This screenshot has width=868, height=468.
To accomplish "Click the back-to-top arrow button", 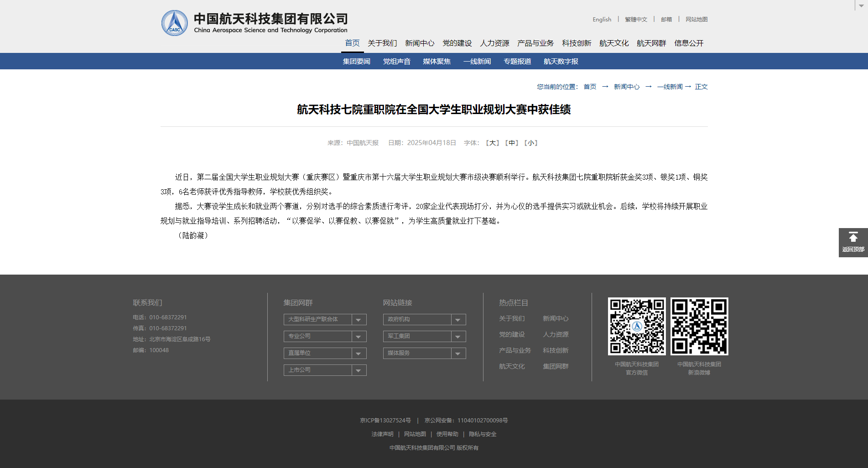I will point(853,243).
